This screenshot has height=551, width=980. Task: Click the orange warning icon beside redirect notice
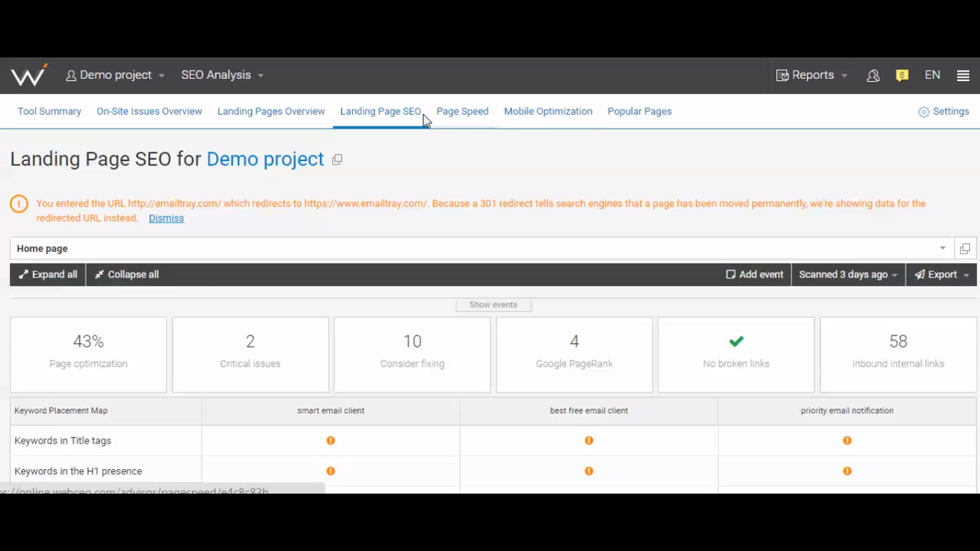pyautogui.click(x=19, y=204)
